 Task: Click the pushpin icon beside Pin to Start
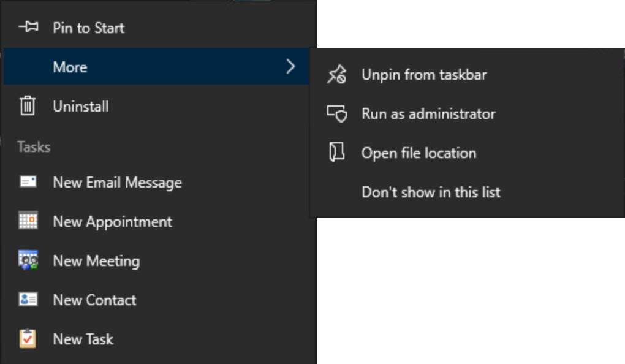pyautogui.click(x=28, y=27)
